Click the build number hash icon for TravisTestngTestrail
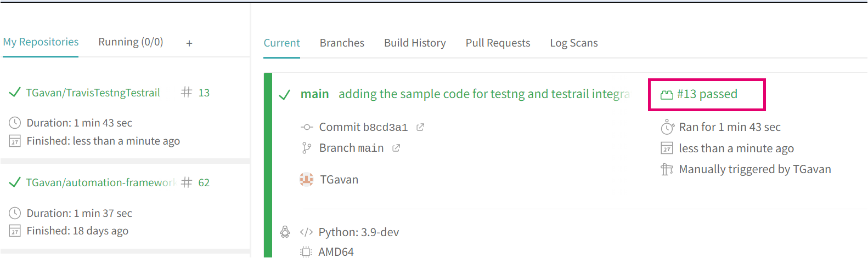Image resolution: width=868 pixels, height=258 pixels. 187,93
